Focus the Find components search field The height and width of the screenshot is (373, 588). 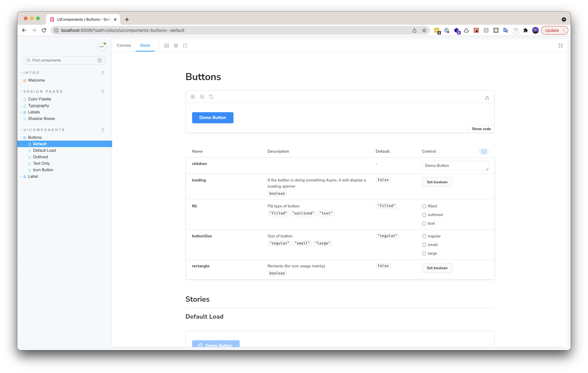(64, 60)
